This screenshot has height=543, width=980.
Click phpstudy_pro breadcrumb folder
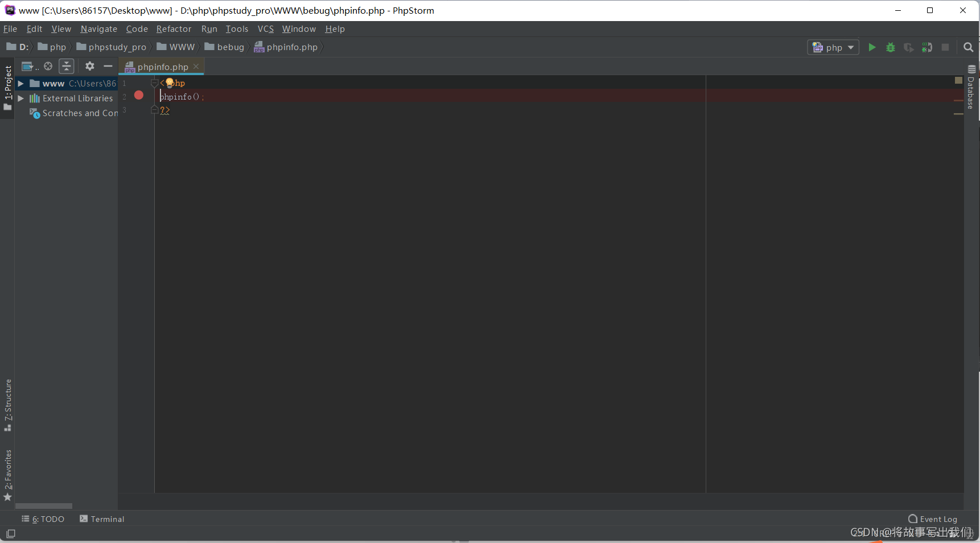111,47
